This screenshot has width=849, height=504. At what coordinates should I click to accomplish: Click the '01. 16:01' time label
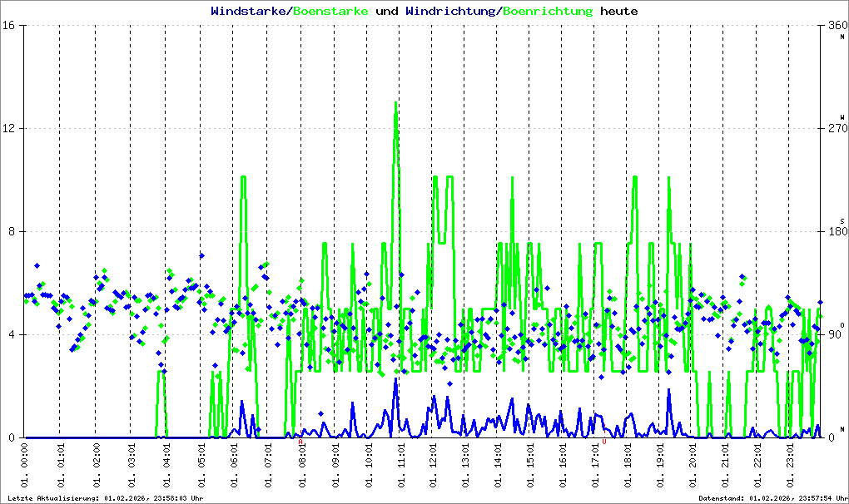(x=564, y=466)
